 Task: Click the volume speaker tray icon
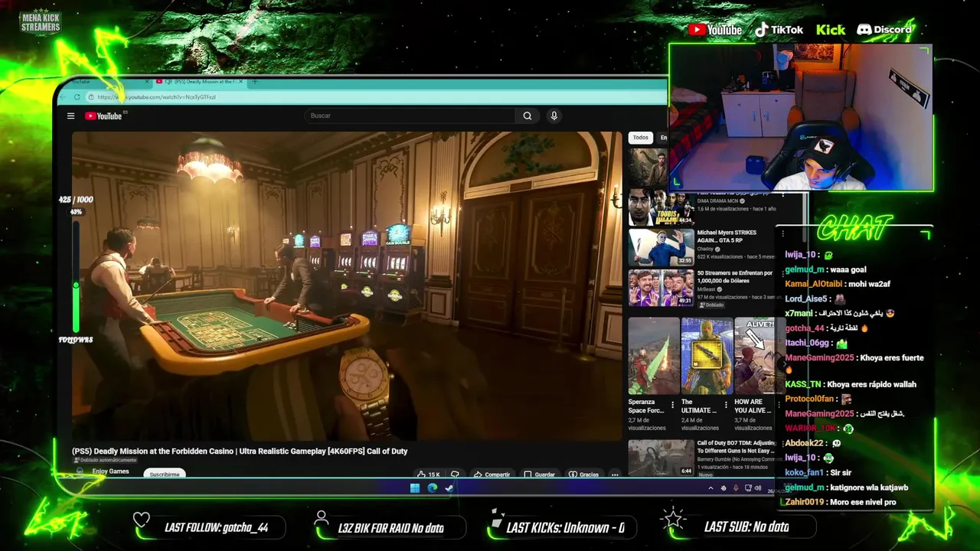[758, 487]
